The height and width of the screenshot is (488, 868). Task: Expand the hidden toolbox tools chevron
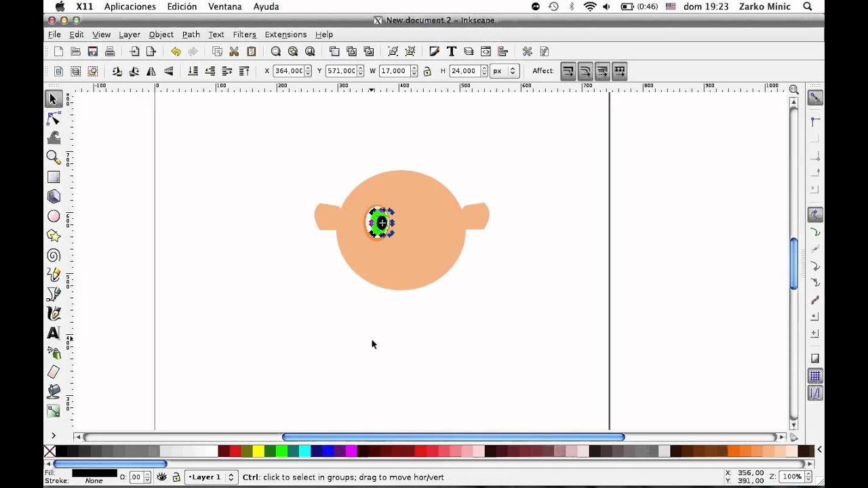point(54,436)
